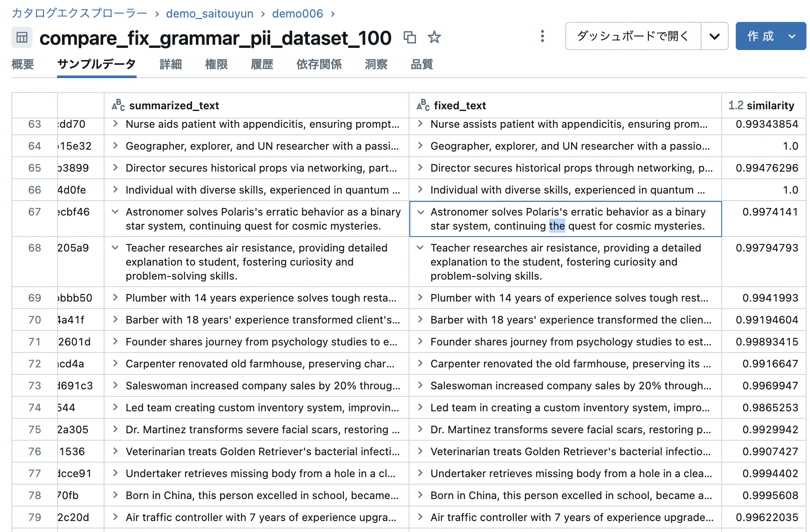This screenshot has height=532, width=810.
Task: Select the Undertaker summarized_text cell
Action: point(257,474)
